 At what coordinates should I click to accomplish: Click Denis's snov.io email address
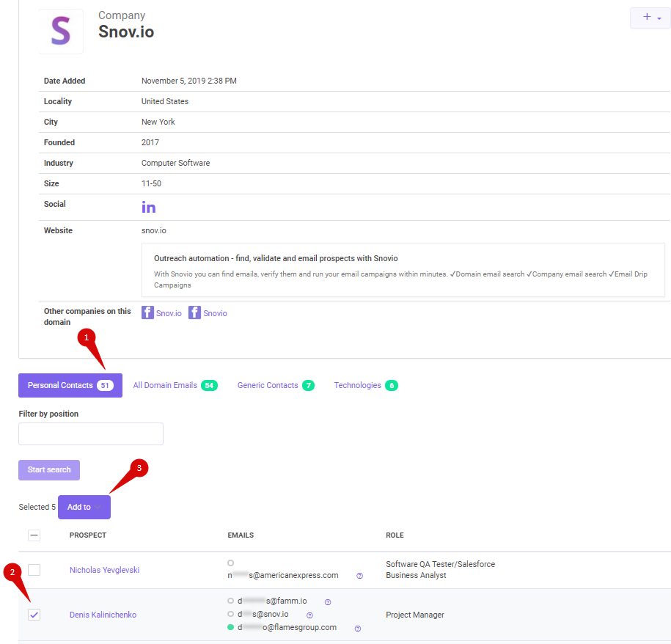click(263, 615)
